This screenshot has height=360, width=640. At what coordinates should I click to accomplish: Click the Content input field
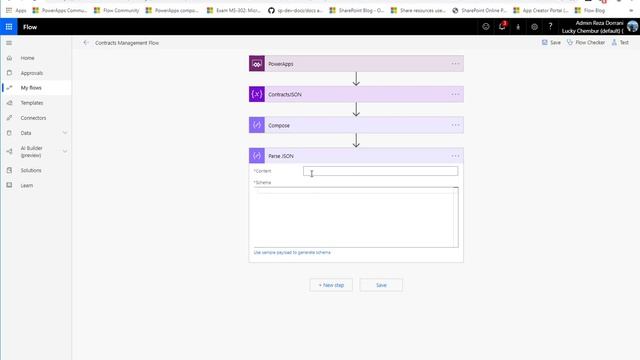click(x=380, y=171)
